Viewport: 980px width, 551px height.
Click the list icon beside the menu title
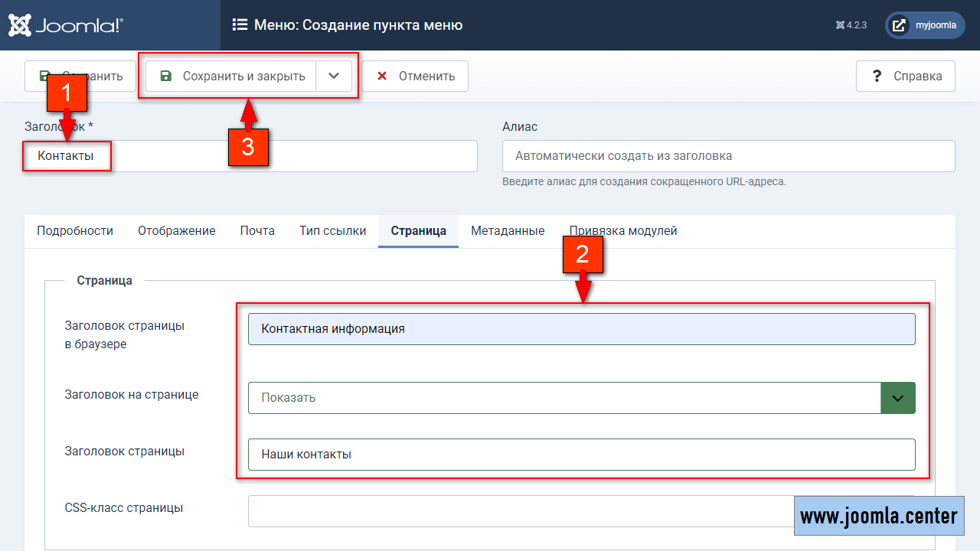[x=240, y=25]
